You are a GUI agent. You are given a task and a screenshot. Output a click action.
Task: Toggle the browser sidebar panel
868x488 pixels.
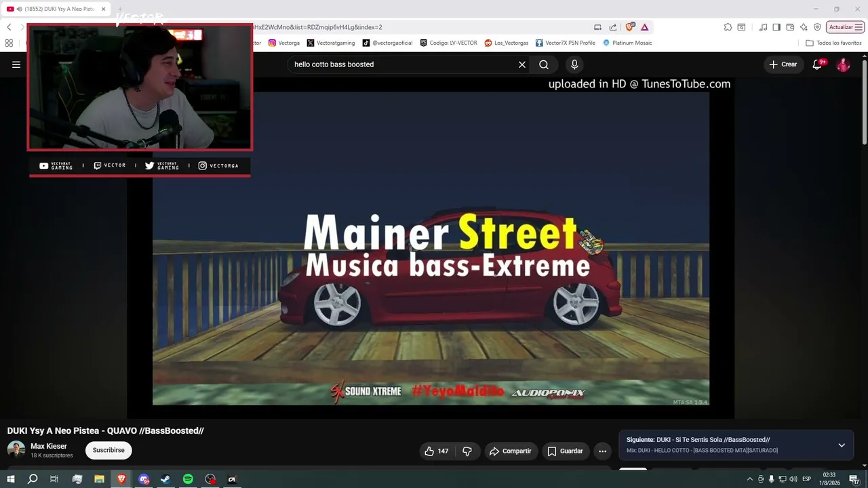tap(776, 27)
